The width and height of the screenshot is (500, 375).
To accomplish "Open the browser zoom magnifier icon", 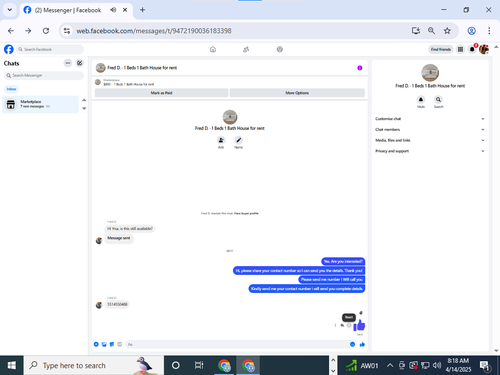I will 431,31.
